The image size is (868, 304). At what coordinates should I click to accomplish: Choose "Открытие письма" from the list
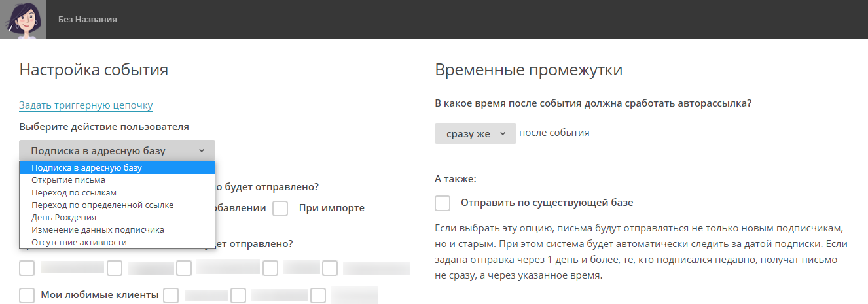point(68,180)
